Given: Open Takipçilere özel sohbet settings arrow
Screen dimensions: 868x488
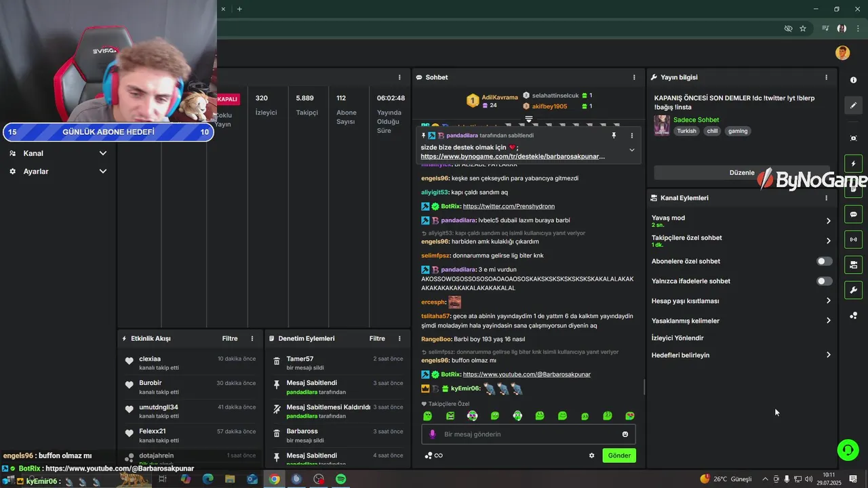Looking at the screenshot, I should coord(828,241).
